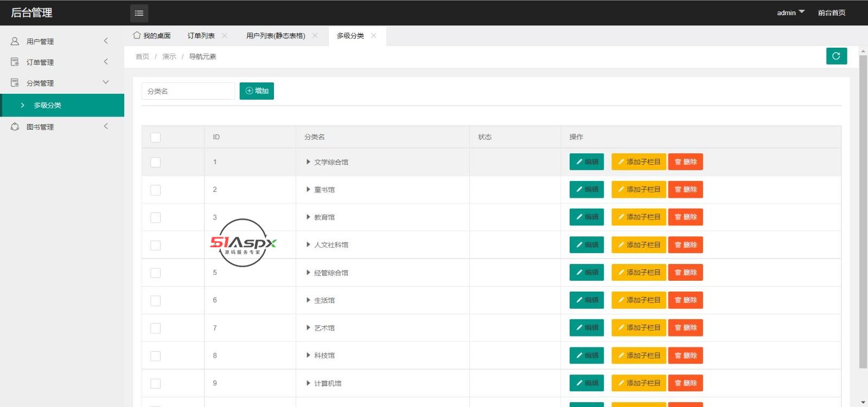Click the 演示 breadcrumb link

pos(169,56)
